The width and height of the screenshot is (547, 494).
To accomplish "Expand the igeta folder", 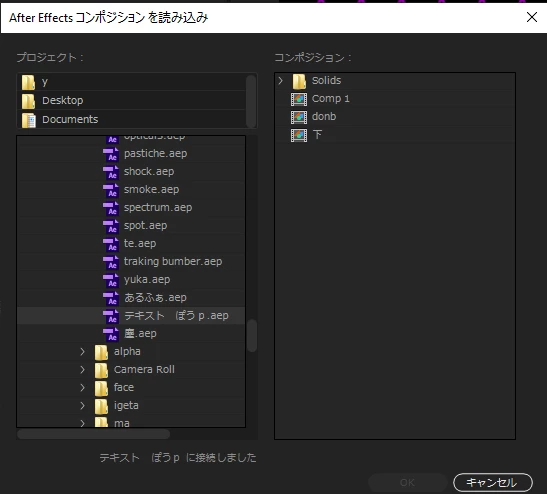I will point(82,405).
